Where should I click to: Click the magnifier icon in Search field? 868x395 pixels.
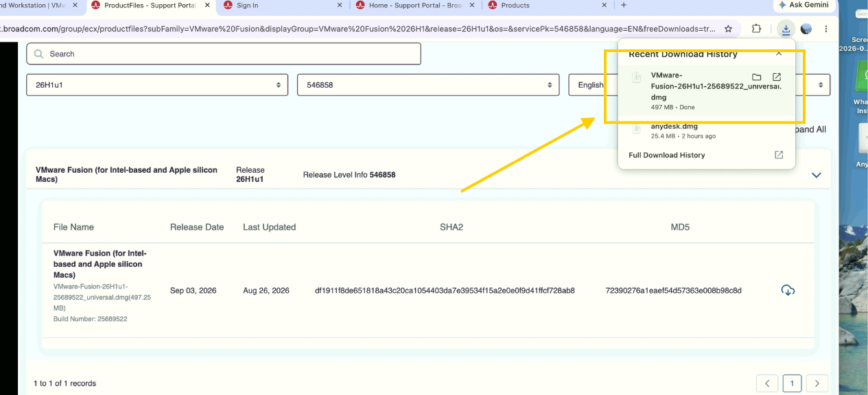pyautogui.click(x=38, y=54)
